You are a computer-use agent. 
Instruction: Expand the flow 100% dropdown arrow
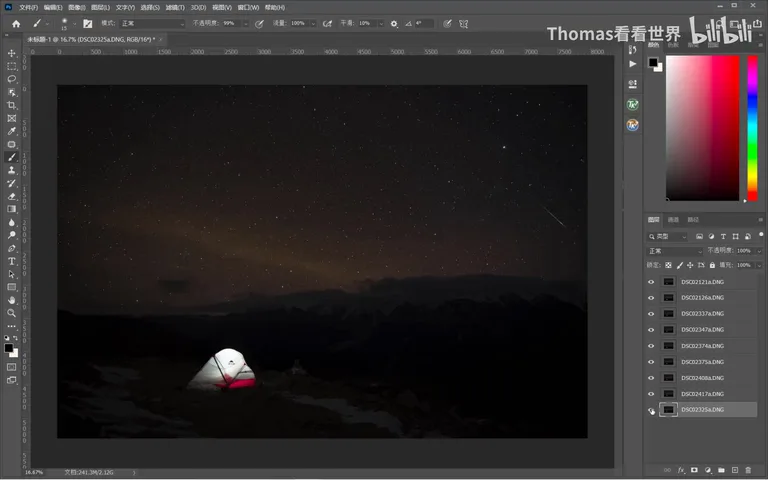pyautogui.click(x=313, y=24)
